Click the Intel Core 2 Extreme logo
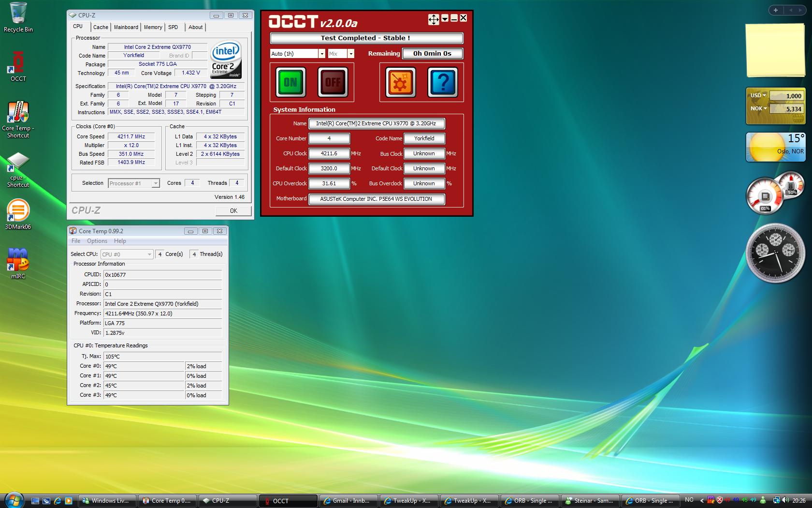 [x=226, y=60]
